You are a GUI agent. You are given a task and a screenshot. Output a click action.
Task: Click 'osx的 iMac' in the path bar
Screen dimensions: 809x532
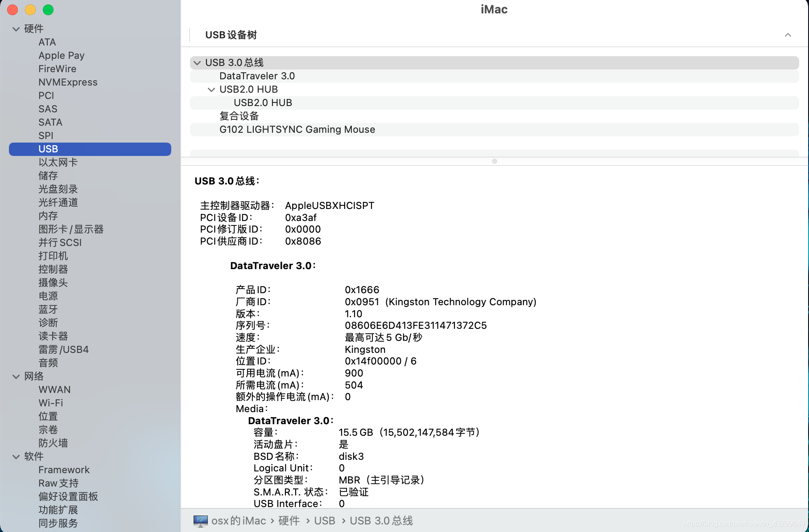click(x=239, y=521)
